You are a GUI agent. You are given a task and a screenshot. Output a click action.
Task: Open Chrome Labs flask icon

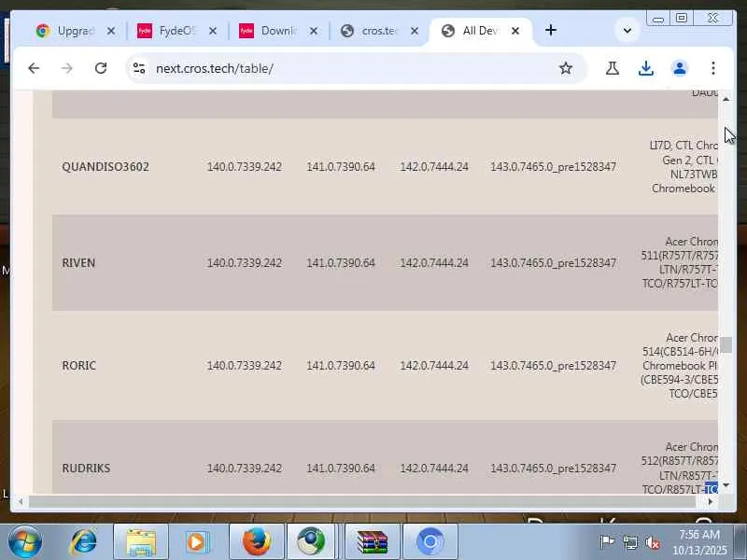[x=613, y=68]
